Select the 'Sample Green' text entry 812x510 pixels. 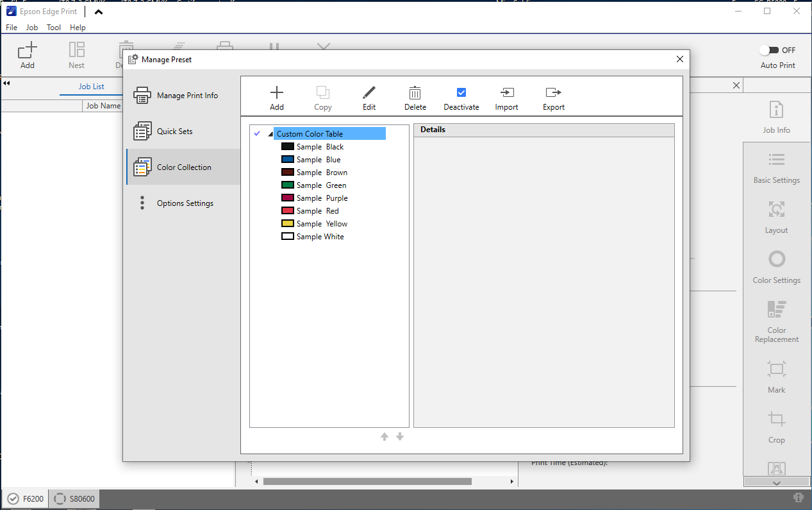coord(321,185)
